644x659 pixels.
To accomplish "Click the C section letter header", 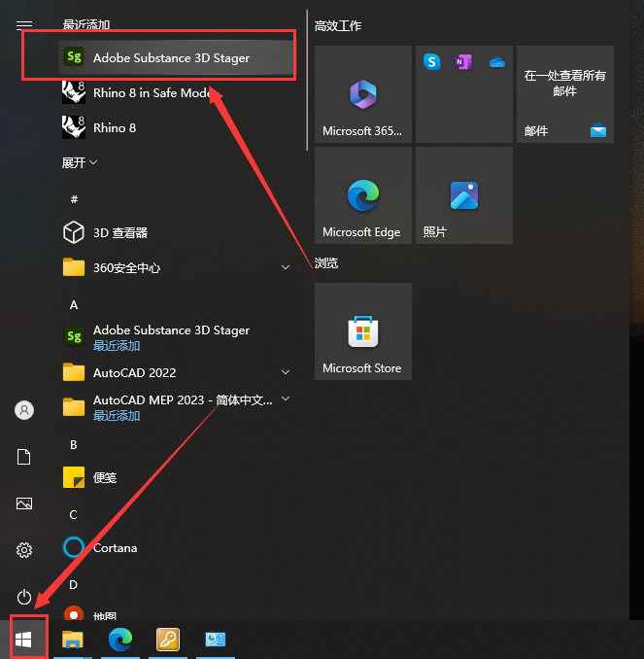I will (74, 514).
